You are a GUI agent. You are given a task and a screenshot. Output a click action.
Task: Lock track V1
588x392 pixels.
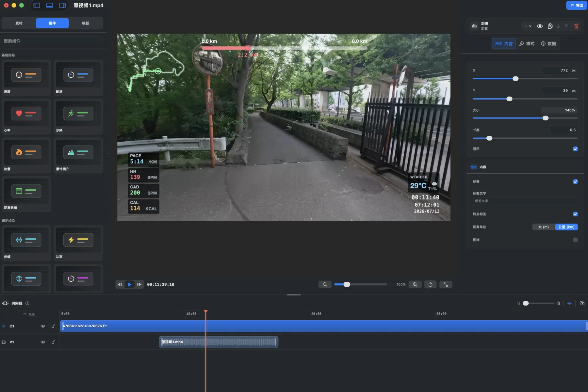pyautogui.click(x=53, y=342)
